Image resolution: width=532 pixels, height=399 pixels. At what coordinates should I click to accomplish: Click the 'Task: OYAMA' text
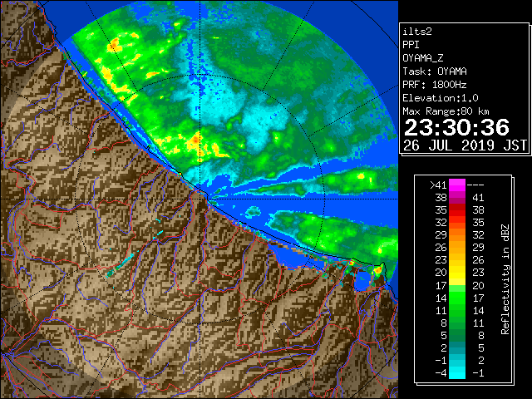tap(435, 71)
